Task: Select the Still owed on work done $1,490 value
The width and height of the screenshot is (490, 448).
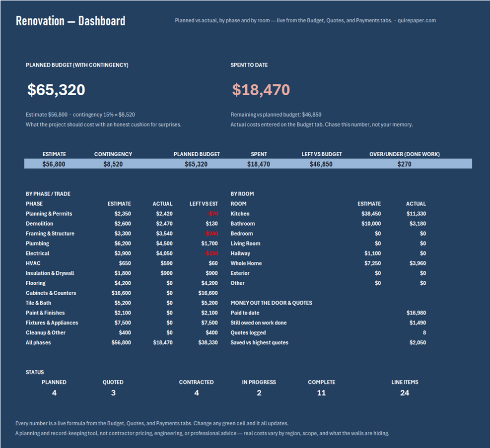Action: click(x=418, y=323)
